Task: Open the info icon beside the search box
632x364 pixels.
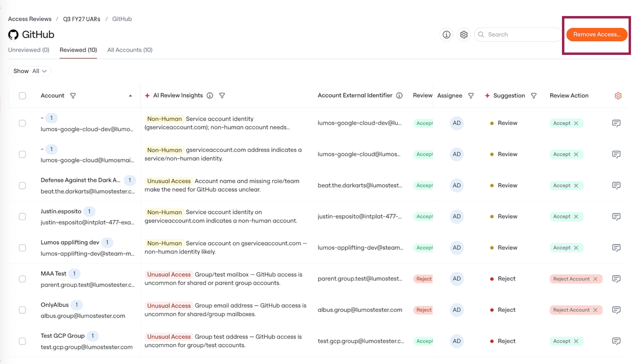Action: click(x=447, y=35)
